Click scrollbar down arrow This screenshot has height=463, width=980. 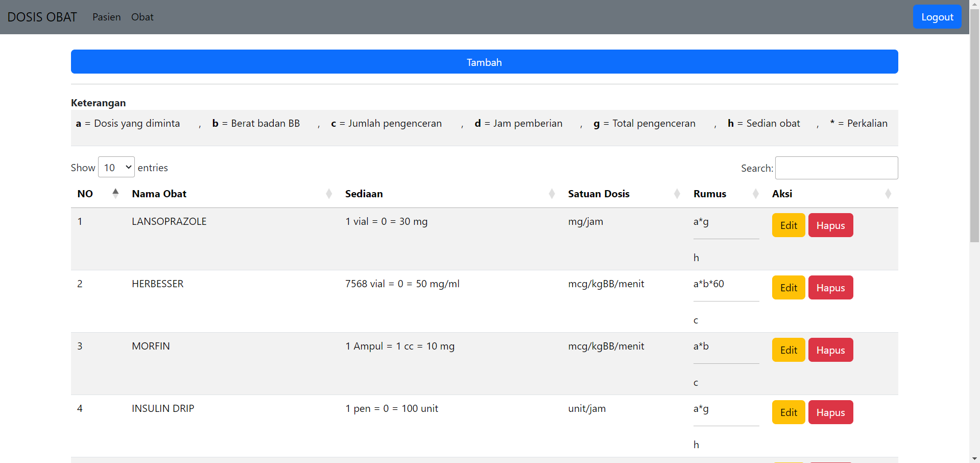click(x=974, y=458)
